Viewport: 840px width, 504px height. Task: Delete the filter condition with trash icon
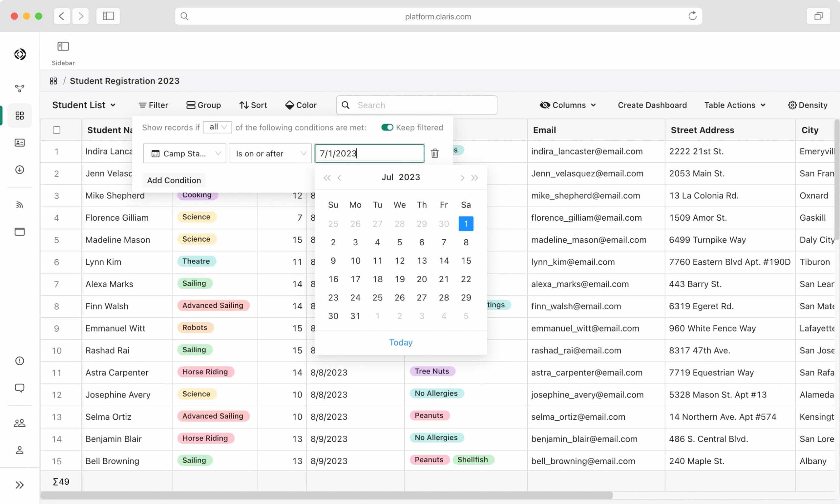coord(435,153)
